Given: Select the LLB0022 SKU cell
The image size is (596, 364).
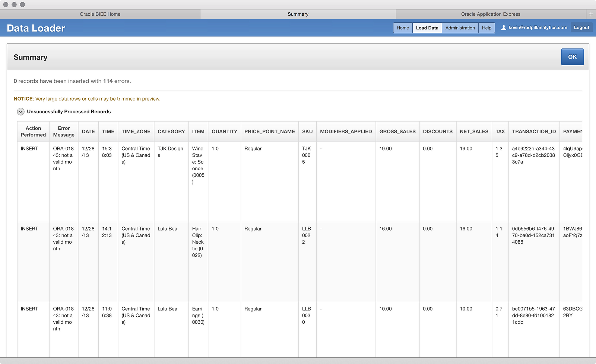Looking at the screenshot, I should coord(307,262).
